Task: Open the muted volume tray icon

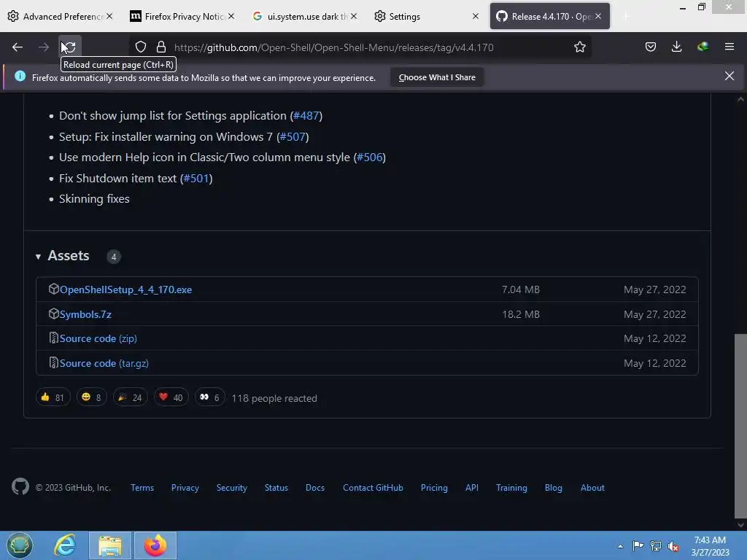Action: (x=673, y=546)
